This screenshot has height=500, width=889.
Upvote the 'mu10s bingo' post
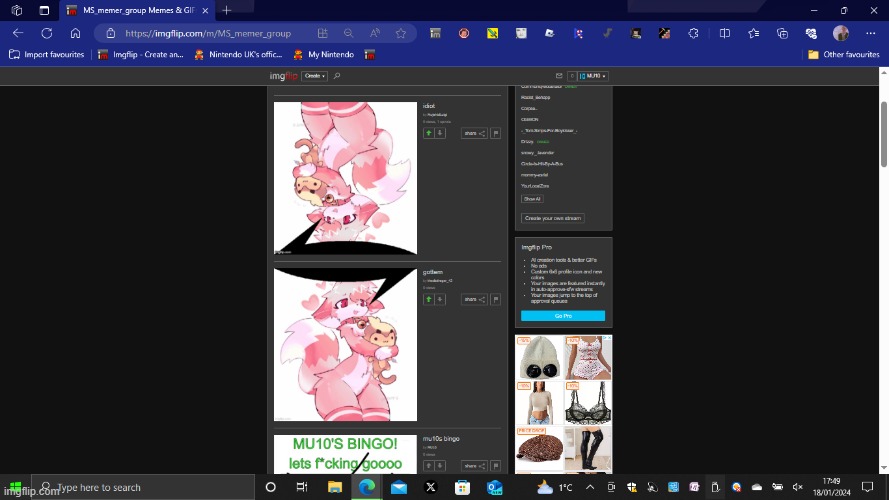(x=429, y=465)
